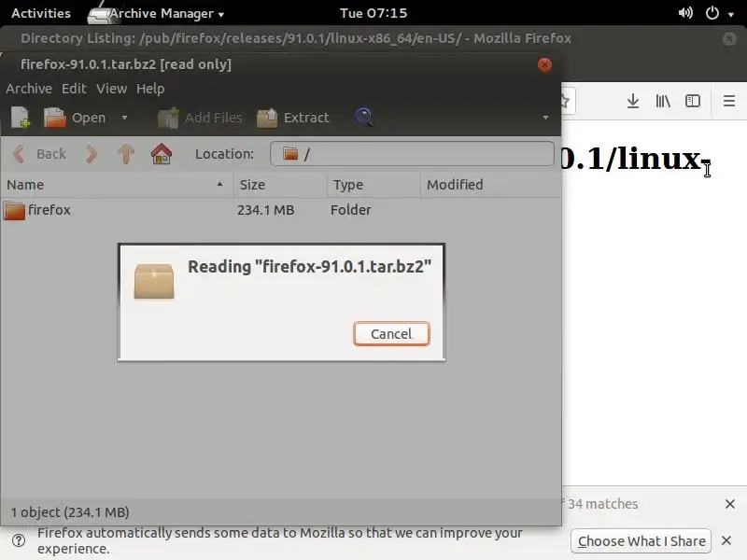Click the Extract toolbar button
The height and width of the screenshot is (560, 747).
(293, 118)
